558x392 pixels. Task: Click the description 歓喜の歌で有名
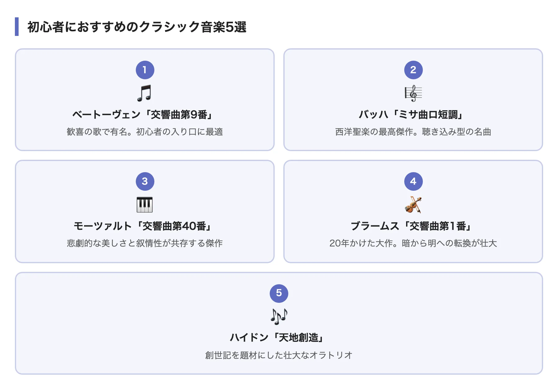coord(144,132)
